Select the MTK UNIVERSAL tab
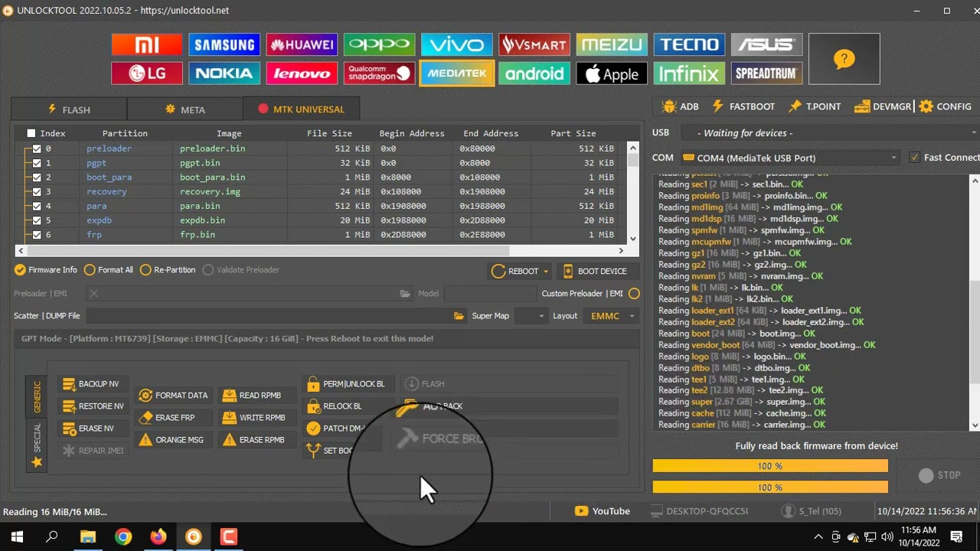 (301, 109)
